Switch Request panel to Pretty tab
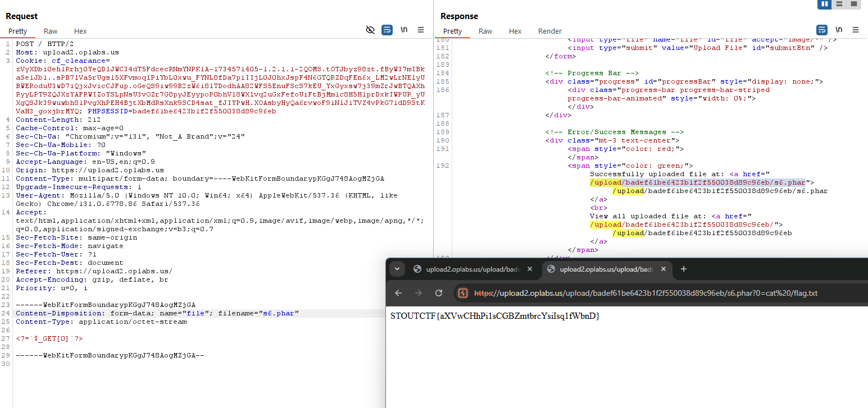 tap(17, 31)
